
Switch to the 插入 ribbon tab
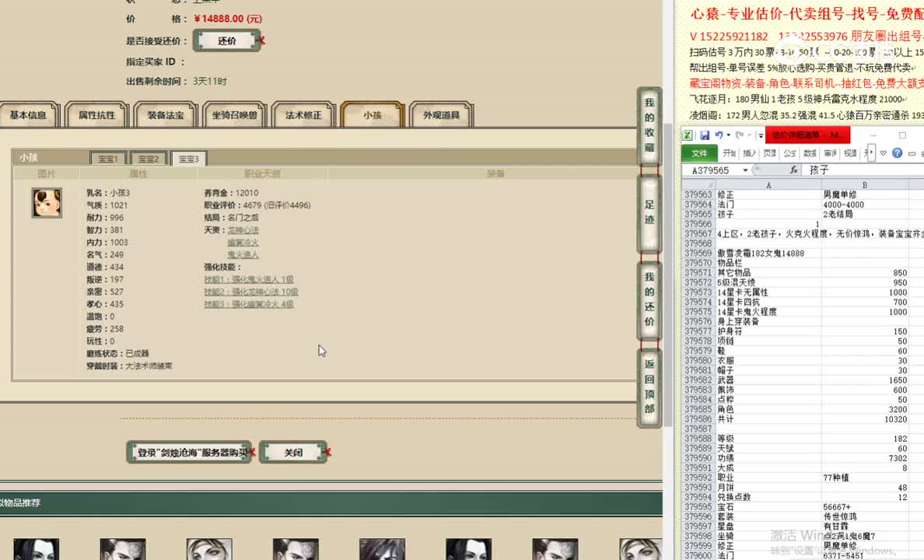[750, 153]
